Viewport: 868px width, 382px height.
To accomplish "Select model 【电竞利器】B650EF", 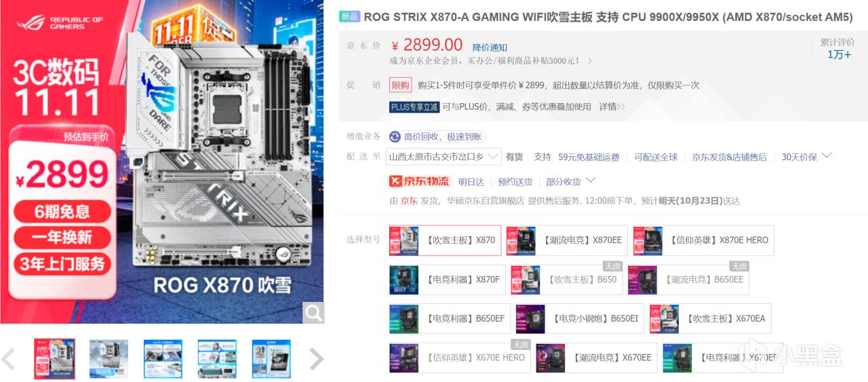I will pos(450,319).
